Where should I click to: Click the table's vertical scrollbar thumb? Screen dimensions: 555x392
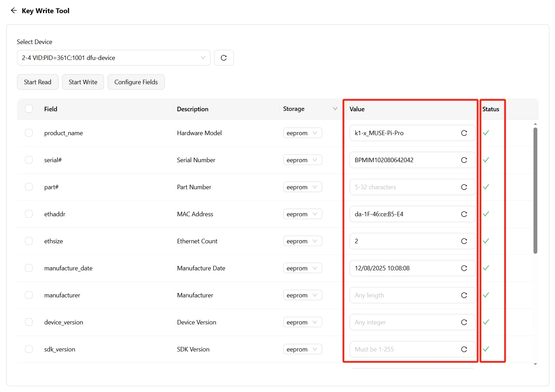[x=535, y=191]
